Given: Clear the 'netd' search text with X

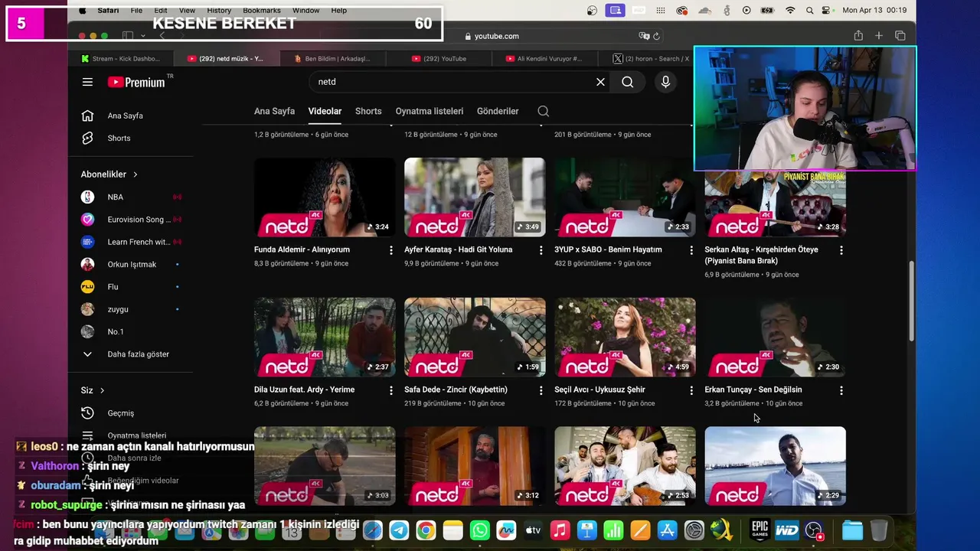Looking at the screenshot, I should (x=600, y=82).
